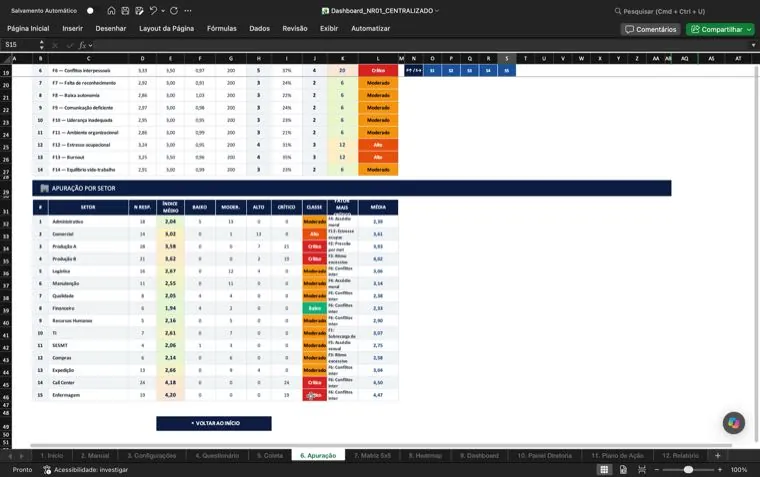Open the Exibir ribbon tab
Screen dimensions: 760x477
coord(329,29)
